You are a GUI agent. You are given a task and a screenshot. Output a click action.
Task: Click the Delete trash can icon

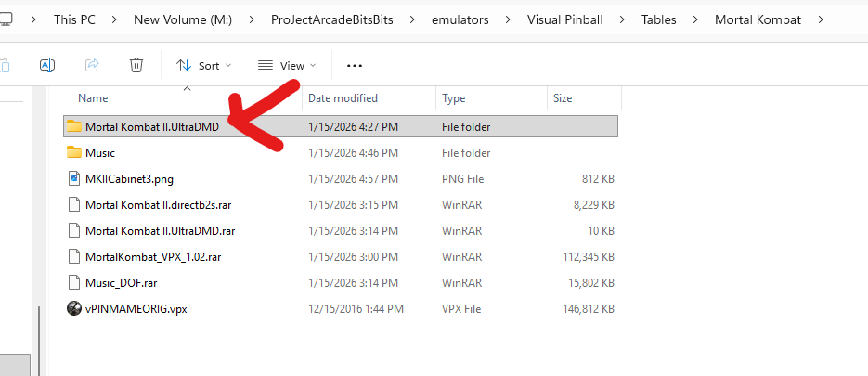pyautogui.click(x=136, y=65)
